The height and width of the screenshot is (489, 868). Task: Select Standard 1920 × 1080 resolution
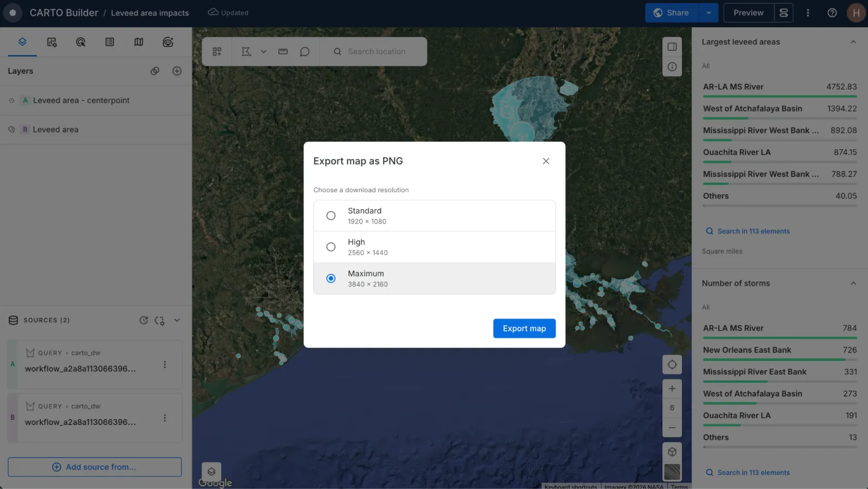435,215
